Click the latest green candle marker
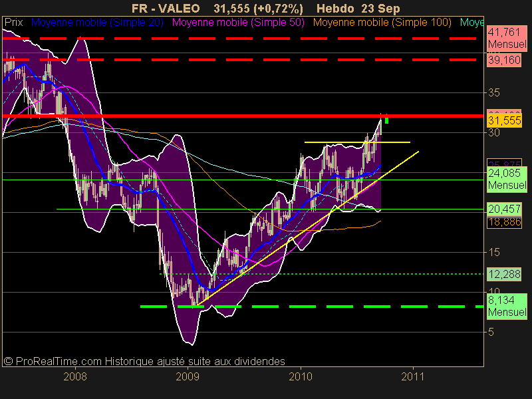Screen dimensions: 532x399 (x=386, y=120)
